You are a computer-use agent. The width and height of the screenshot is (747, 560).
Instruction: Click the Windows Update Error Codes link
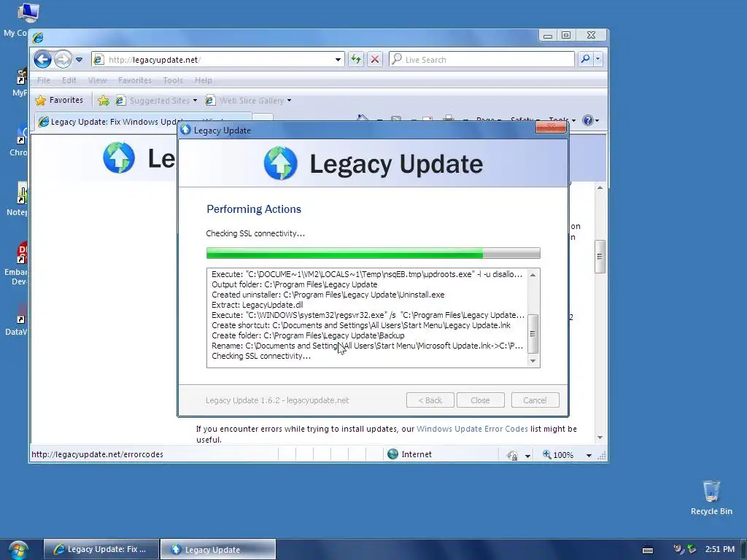coord(472,429)
